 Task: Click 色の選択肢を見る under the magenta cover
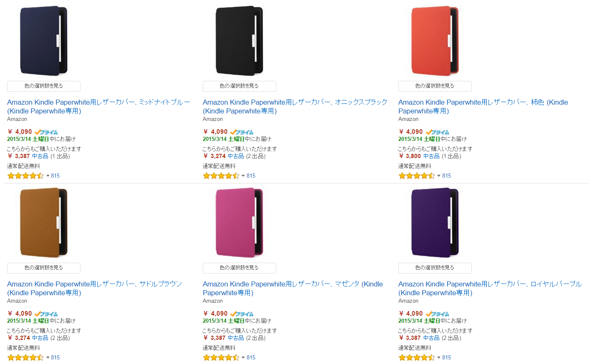point(239,268)
